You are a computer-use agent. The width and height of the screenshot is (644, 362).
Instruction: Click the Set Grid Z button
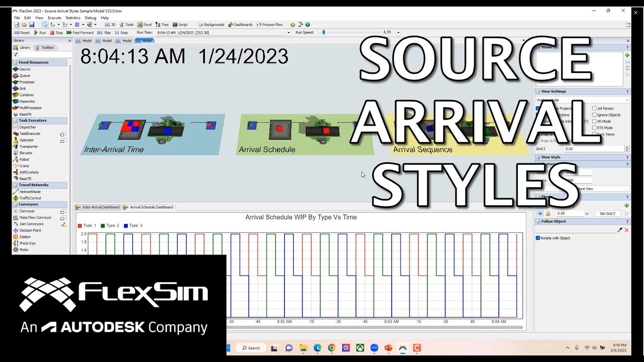pos(608,214)
